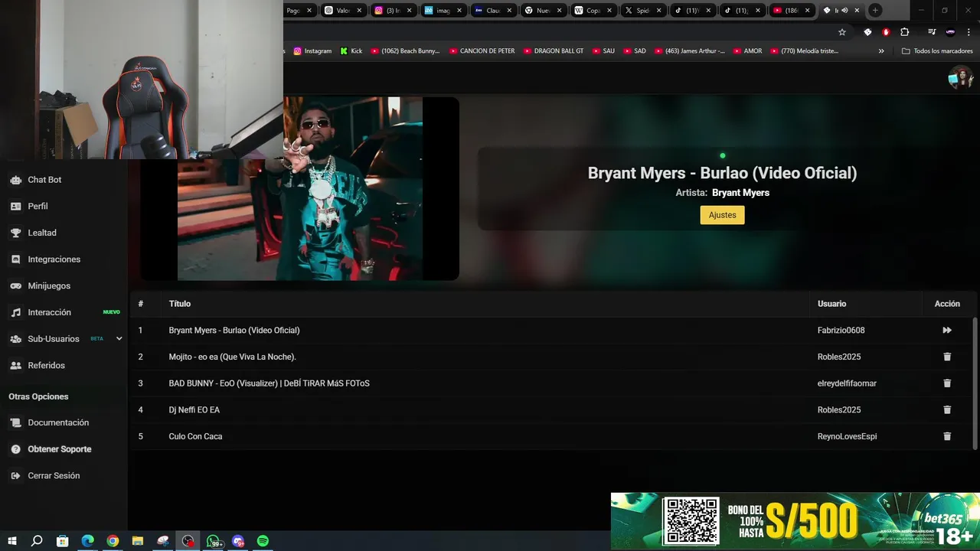Click Obtener Soporte
The height and width of the screenshot is (551, 980).
(59, 449)
